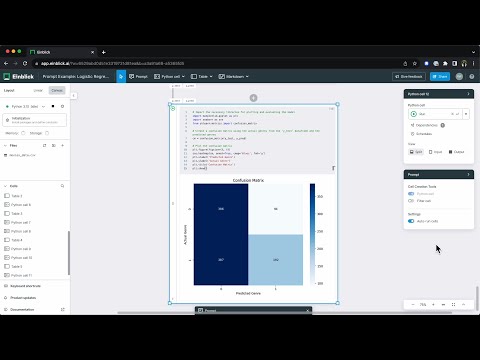Search cells with the magnifier icon

pos(62,186)
